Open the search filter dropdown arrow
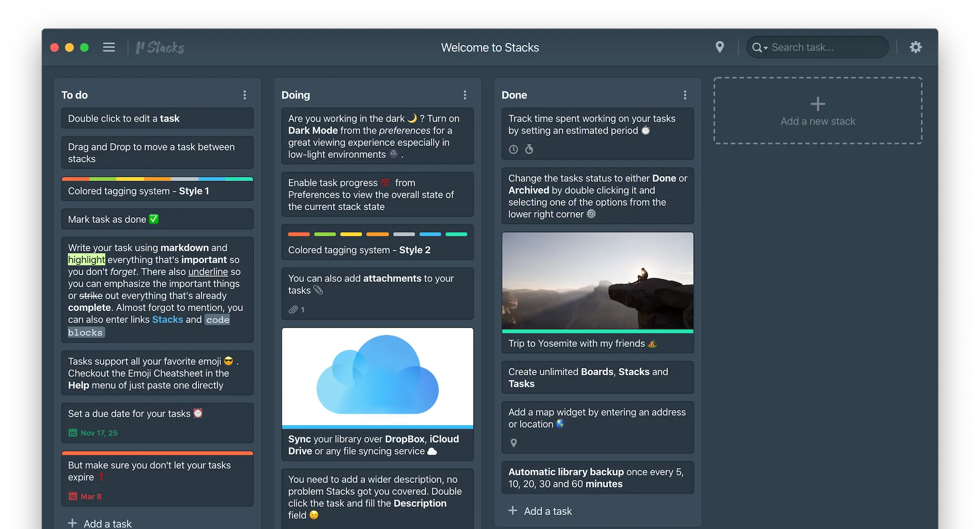 (x=765, y=47)
